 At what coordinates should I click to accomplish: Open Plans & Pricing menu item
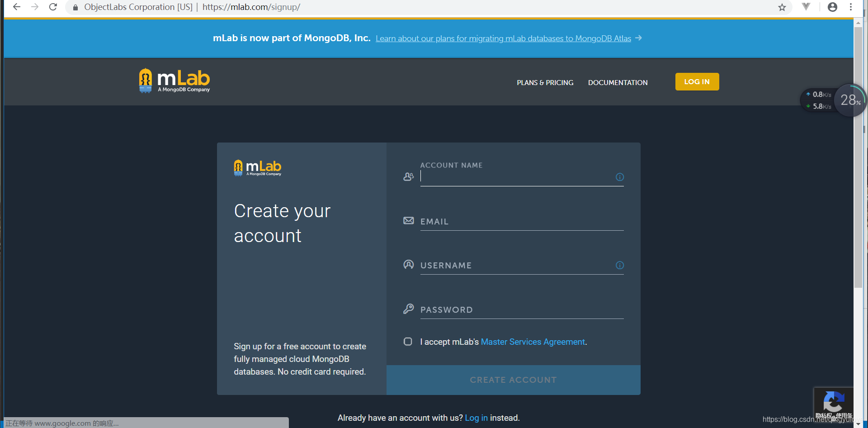click(545, 82)
